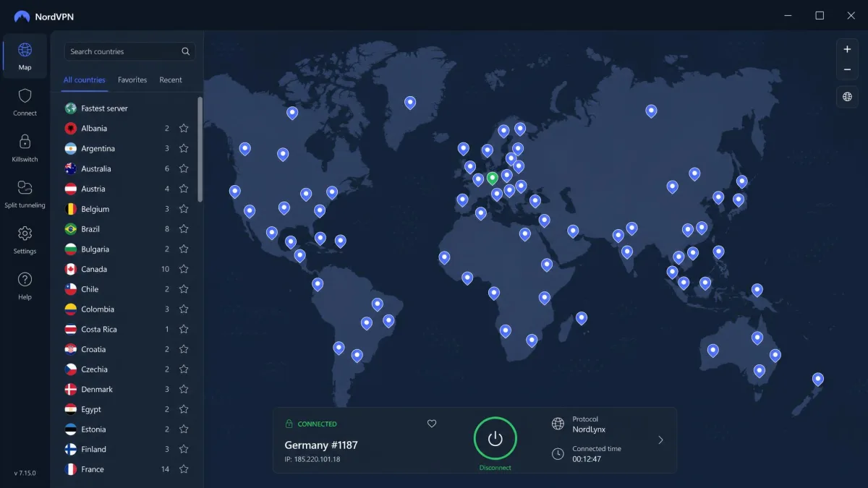Click the Germany #1187 server name
This screenshot has height=488, width=868.
tap(321, 445)
